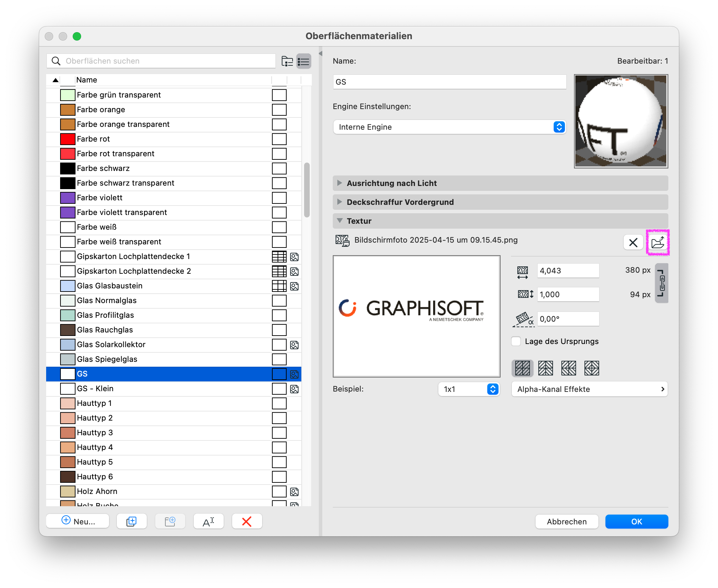Click the Neu... button
Viewport: 718px width, 588px height.
click(78, 521)
